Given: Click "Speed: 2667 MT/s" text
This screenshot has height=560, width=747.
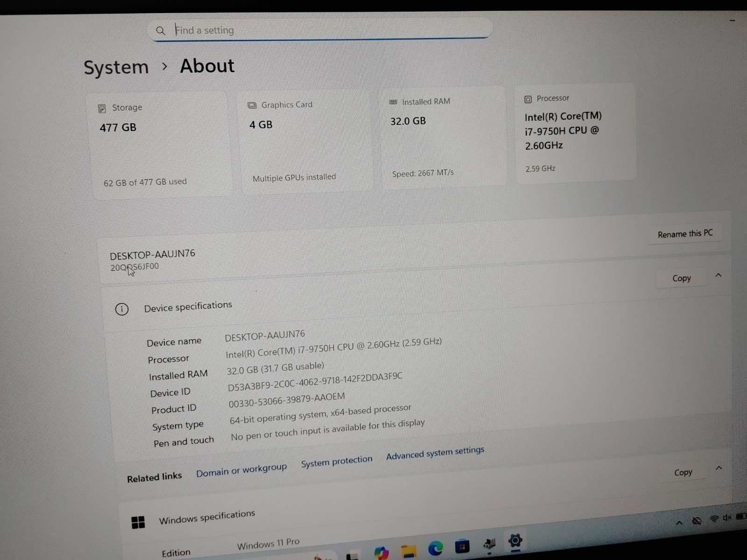Looking at the screenshot, I should click(x=423, y=173).
